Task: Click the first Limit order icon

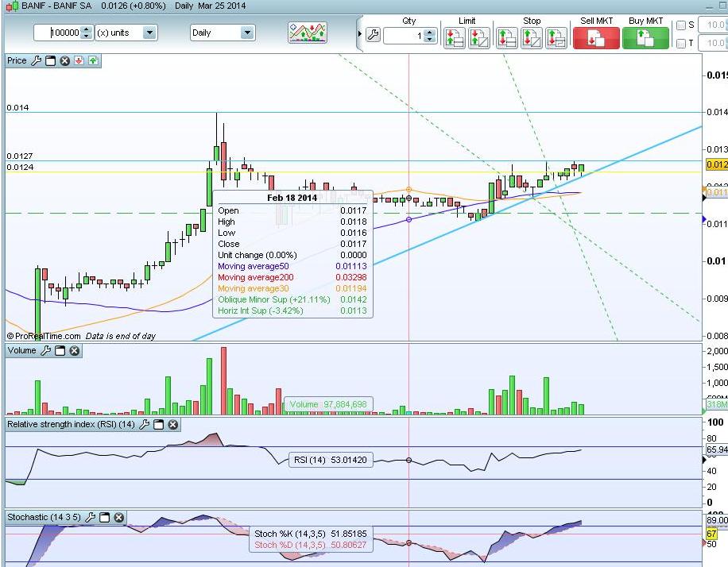Action: click(x=454, y=38)
